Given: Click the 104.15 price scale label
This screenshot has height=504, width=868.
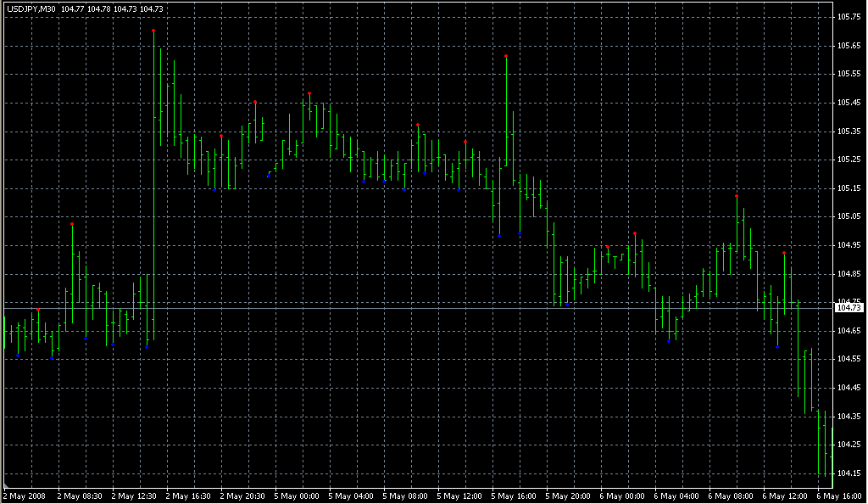Looking at the screenshot, I should [x=849, y=473].
